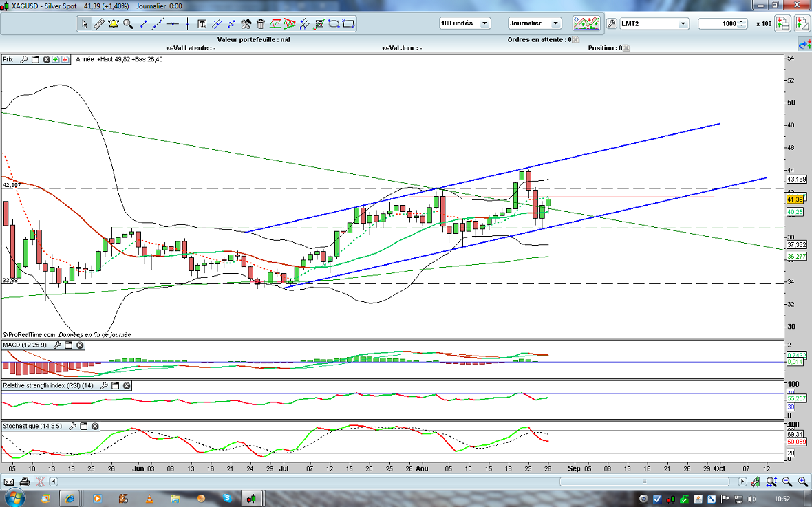Print the chart with printer icon
Image resolution: width=812 pixels, height=507 pixels.
[x=25, y=482]
